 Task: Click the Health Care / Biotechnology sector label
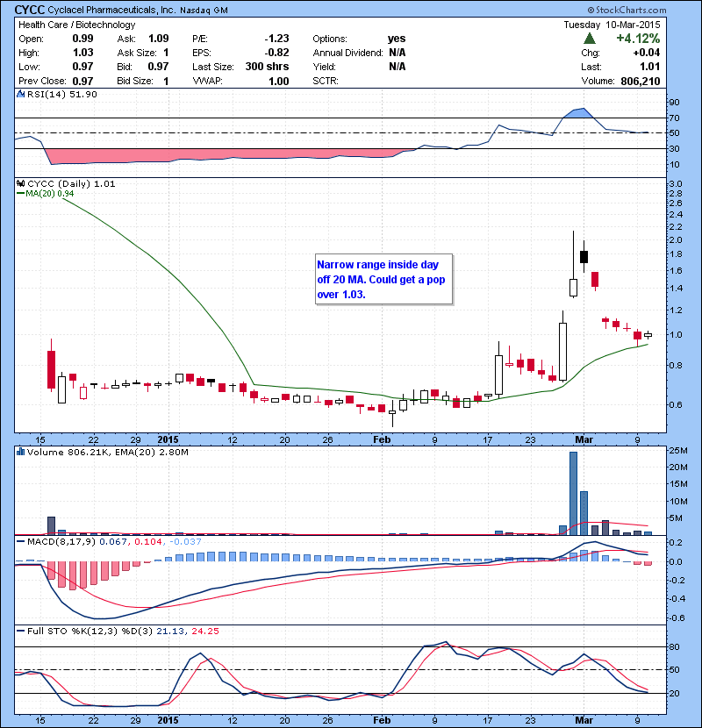pos(77,25)
